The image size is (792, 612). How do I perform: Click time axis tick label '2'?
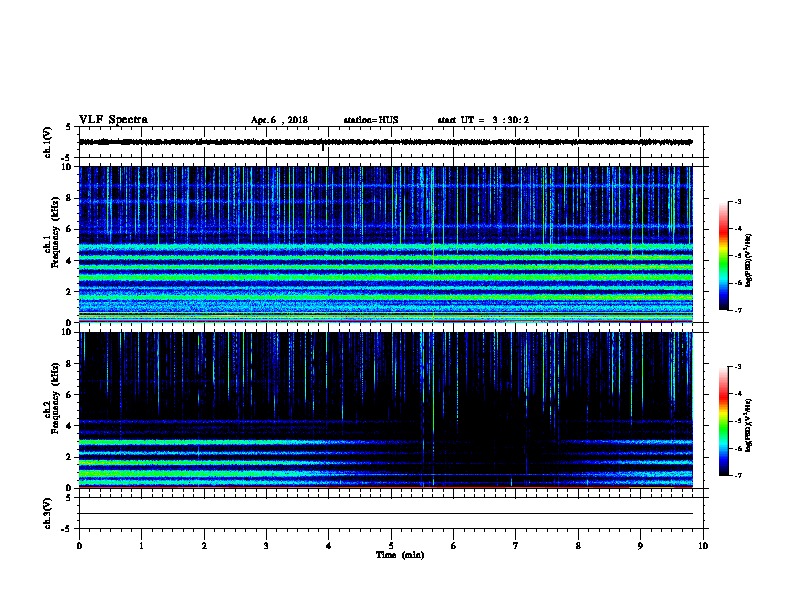(x=204, y=546)
